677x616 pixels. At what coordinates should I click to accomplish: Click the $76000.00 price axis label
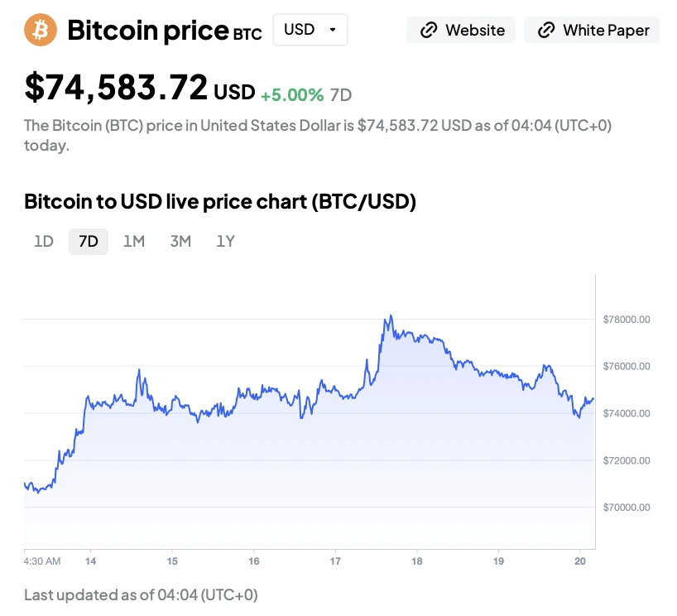click(x=627, y=366)
